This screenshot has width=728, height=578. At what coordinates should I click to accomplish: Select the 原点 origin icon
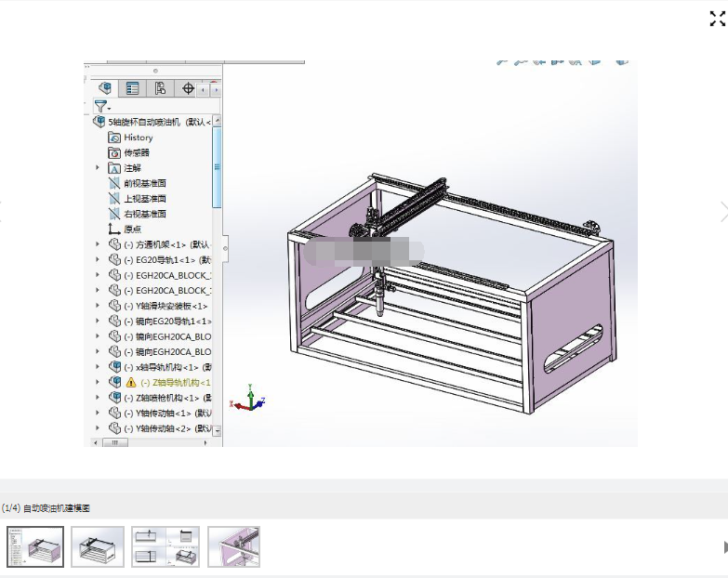pyautogui.click(x=114, y=230)
